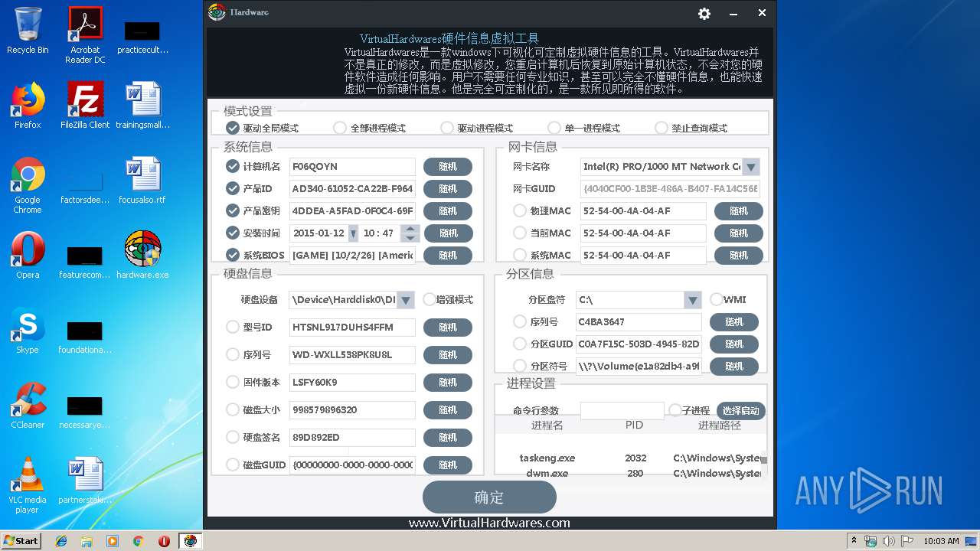Toggle 系统BIOS checkbox
980x551 pixels.
(233, 255)
